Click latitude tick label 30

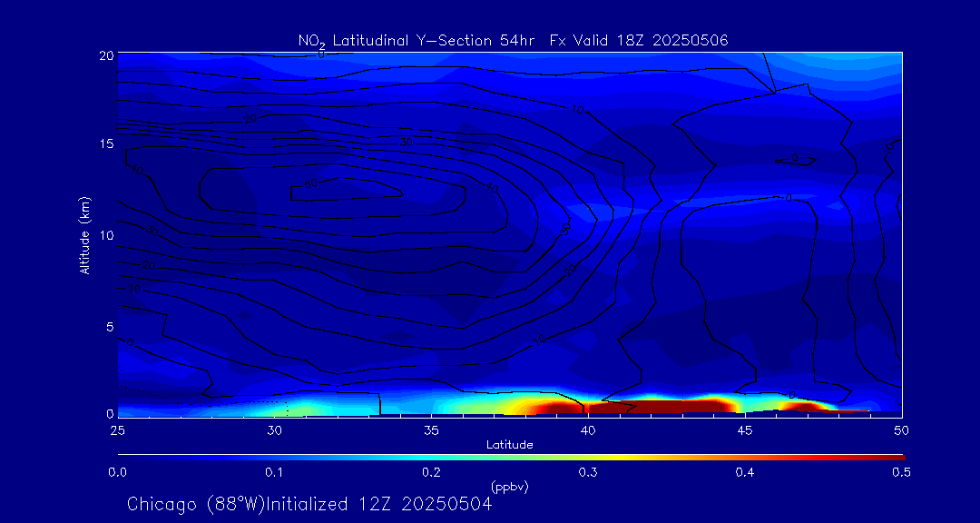tap(274, 429)
